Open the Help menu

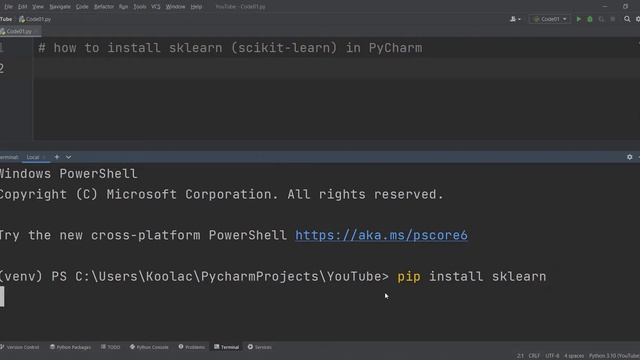[196, 7]
